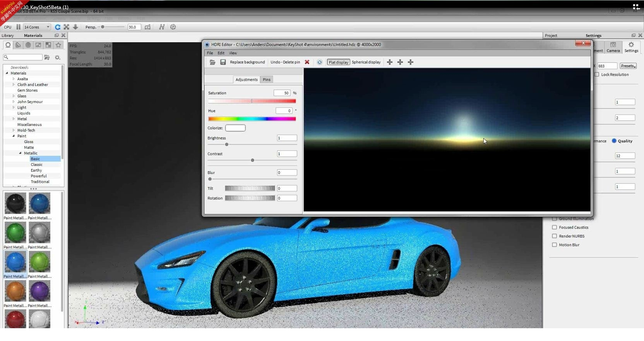Enable the Motion Blur checkbox
644x341 pixels.
coord(554,245)
